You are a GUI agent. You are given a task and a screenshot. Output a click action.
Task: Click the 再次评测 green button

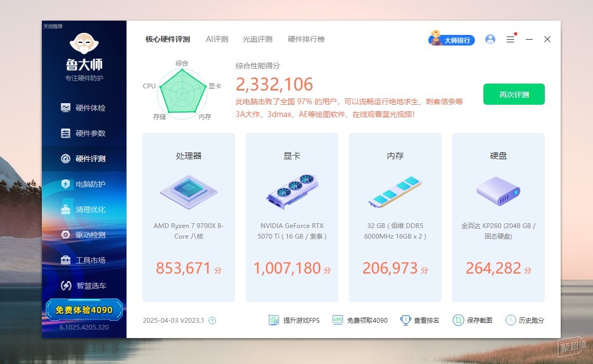[514, 94]
